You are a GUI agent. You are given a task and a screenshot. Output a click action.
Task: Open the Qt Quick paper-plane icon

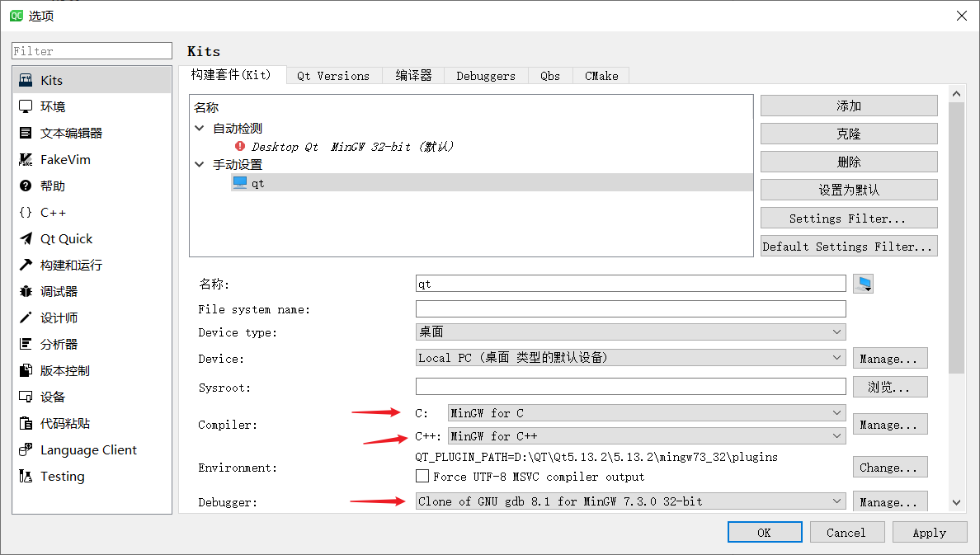pos(26,238)
